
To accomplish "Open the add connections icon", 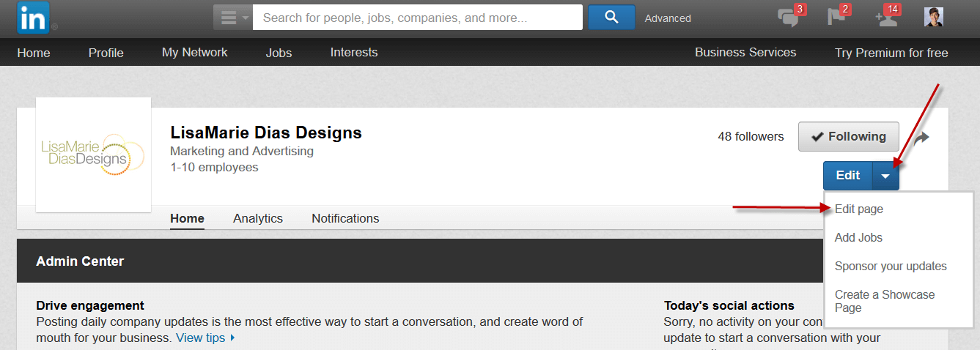I will tap(887, 17).
